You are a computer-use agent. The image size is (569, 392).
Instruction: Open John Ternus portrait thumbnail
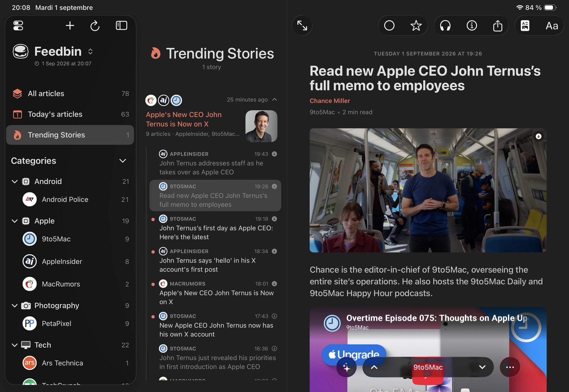pyautogui.click(x=261, y=126)
